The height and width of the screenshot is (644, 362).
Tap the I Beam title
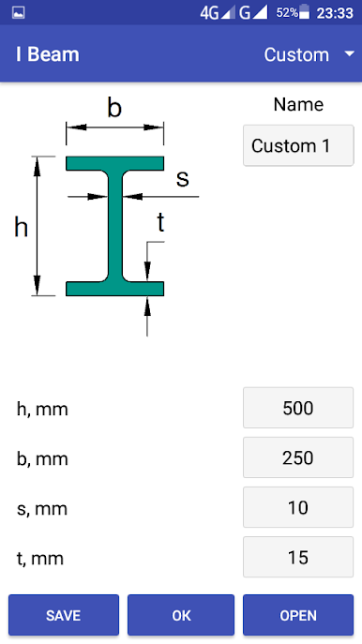coord(48,54)
